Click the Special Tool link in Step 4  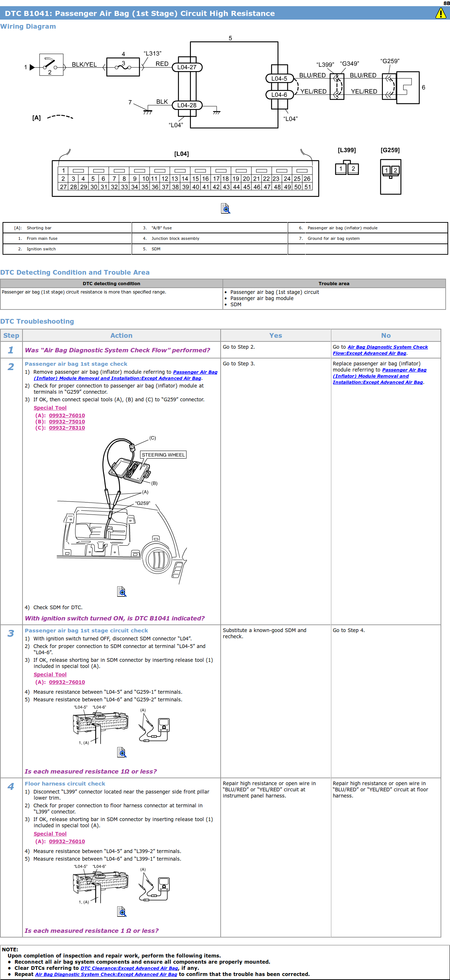50,834
